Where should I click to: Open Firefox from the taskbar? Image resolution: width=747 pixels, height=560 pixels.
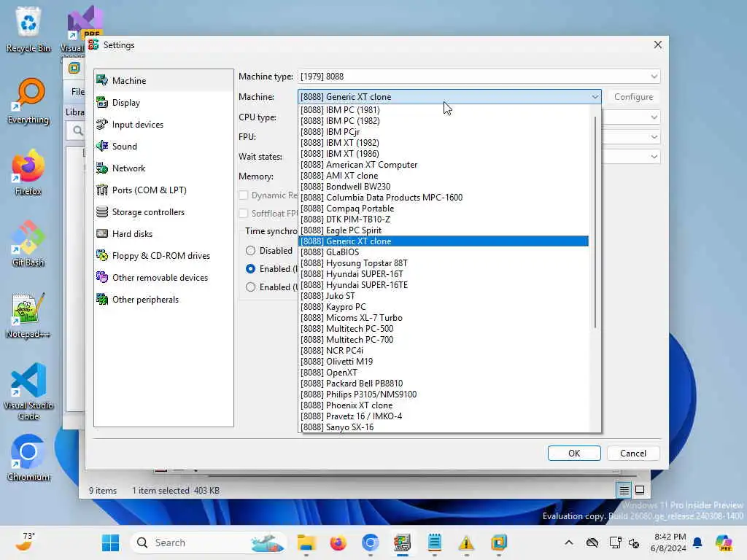click(338, 542)
